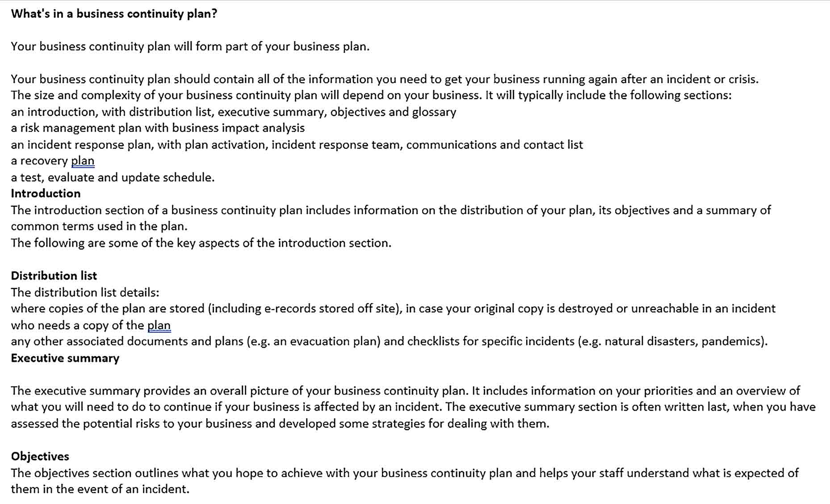
Task: Click the line starting 'assessed the potential risks to your business'
Action: click(280, 424)
